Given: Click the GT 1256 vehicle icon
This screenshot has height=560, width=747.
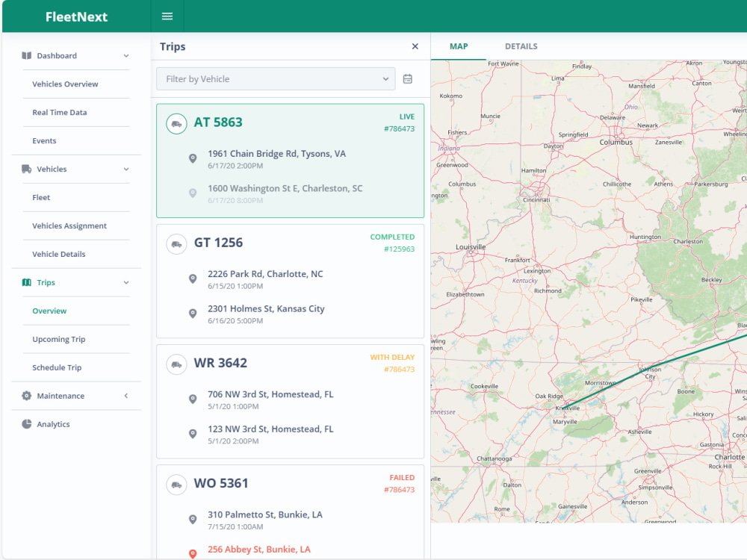Looking at the screenshot, I should [176, 244].
